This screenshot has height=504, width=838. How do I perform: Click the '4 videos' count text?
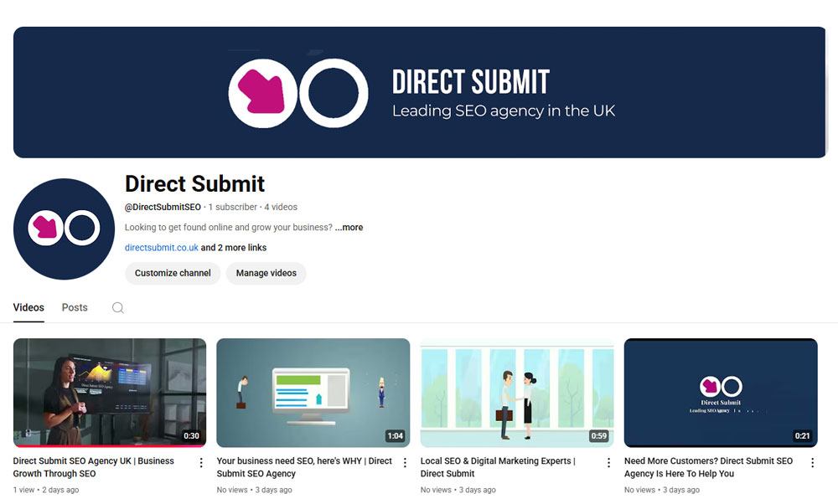(x=281, y=207)
